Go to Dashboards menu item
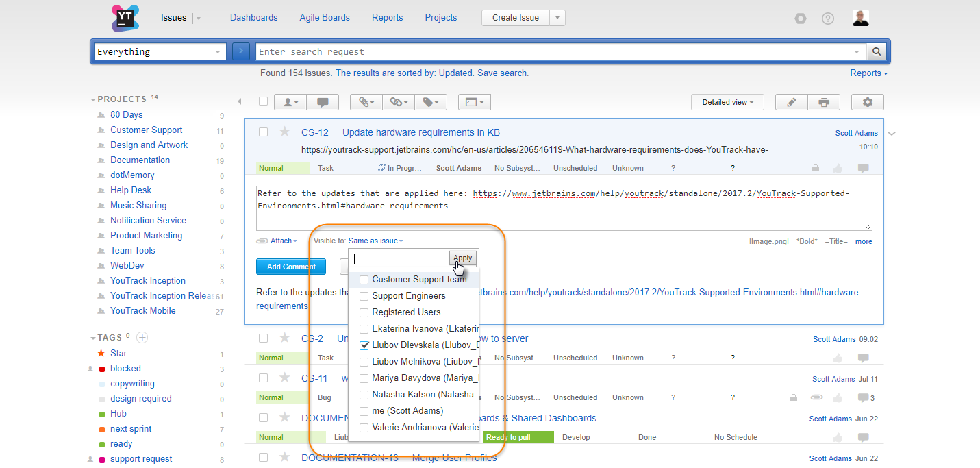The width and height of the screenshot is (980, 468). (x=253, y=18)
